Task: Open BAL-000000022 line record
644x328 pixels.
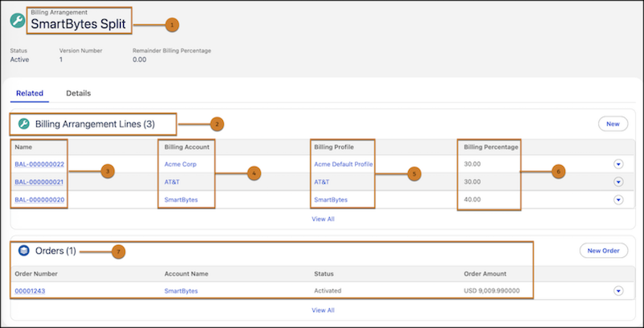Action: [39, 164]
